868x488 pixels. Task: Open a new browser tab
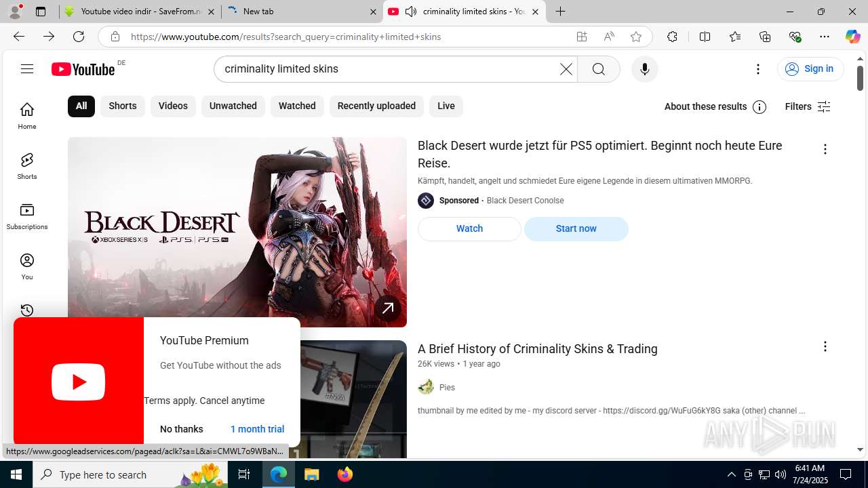click(560, 12)
